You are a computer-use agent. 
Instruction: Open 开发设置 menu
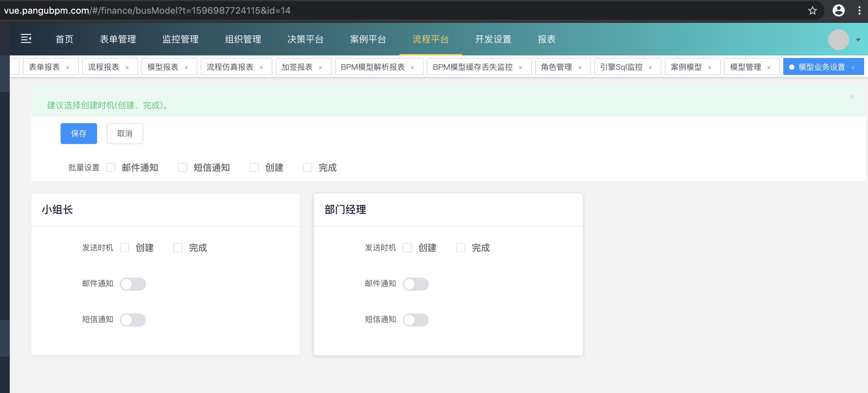(493, 39)
